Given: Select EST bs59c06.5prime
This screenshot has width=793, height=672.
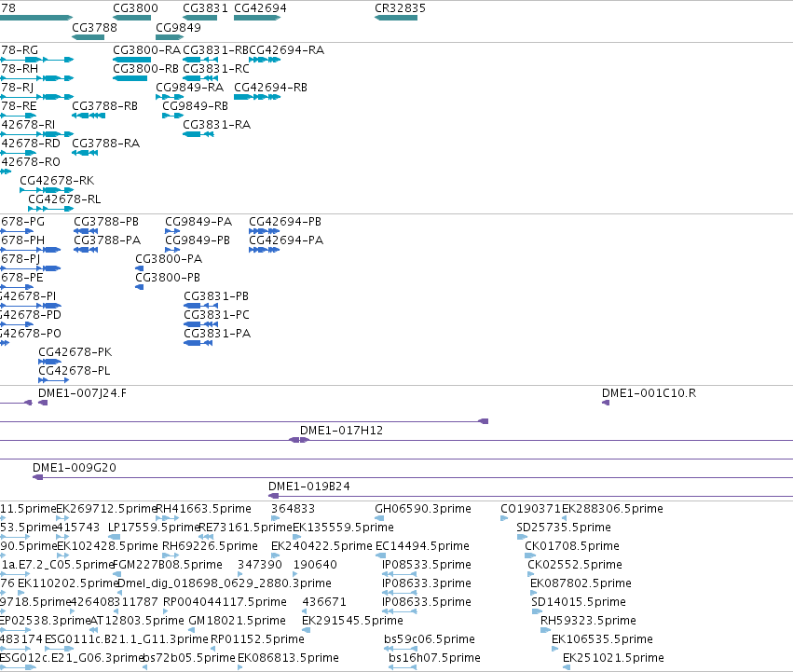Looking at the screenshot, I should [x=401, y=649].
